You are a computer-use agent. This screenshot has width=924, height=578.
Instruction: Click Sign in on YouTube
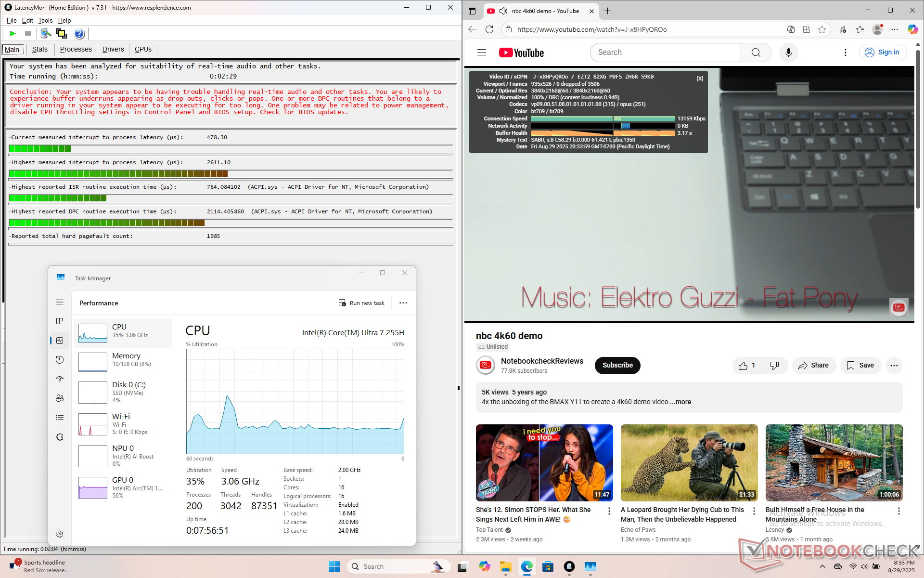[883, 53]
